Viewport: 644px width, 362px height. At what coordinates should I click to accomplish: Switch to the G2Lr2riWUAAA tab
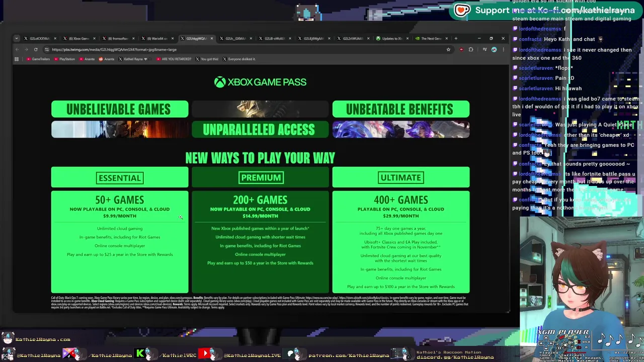click(x=353, y=38)
